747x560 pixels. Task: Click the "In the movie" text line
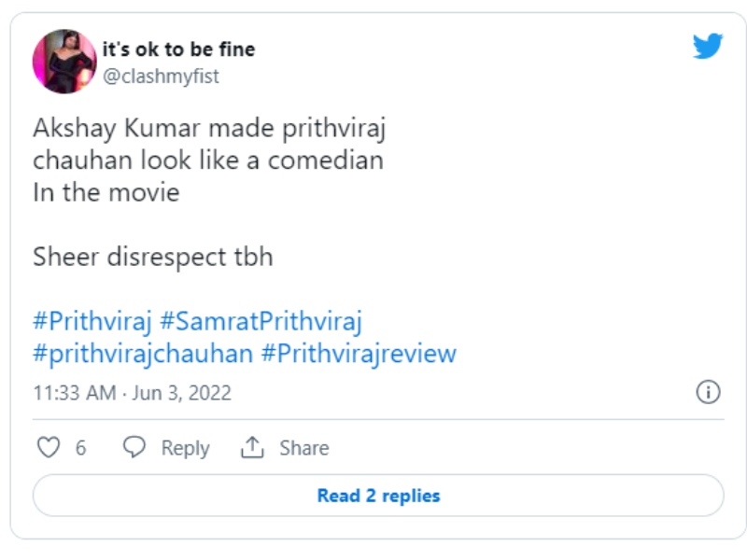point(106,193)
